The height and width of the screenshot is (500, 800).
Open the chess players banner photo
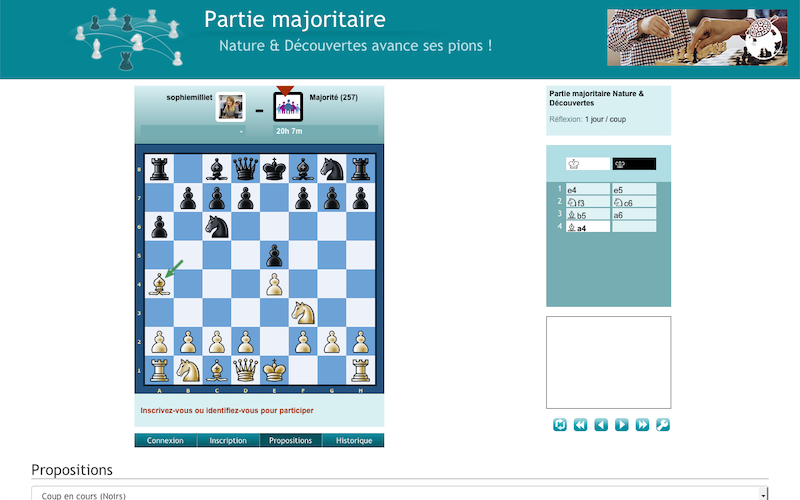(697, 37)
